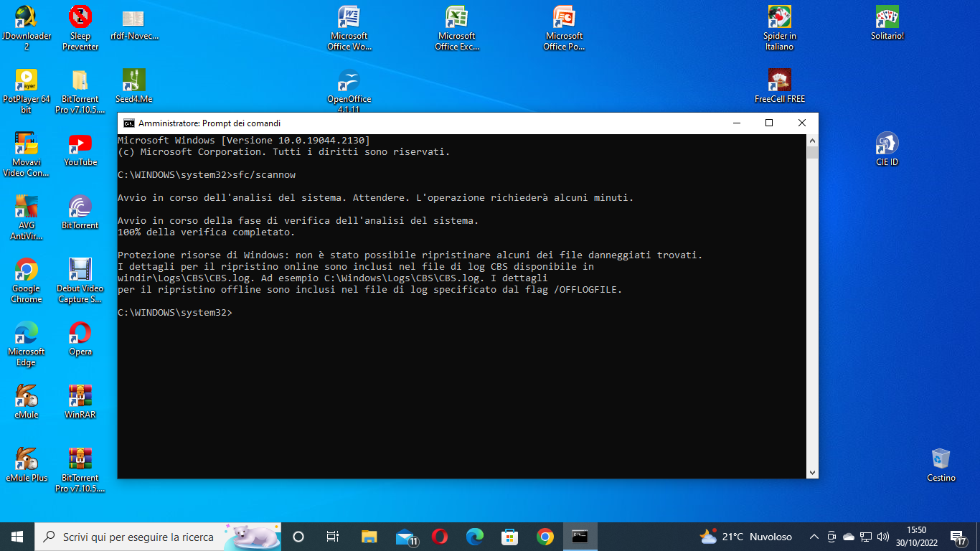The width and height of the screenshot is (980, 551).
Task: Open the Command Prompt title bar system icon
Action: (129, 123)
